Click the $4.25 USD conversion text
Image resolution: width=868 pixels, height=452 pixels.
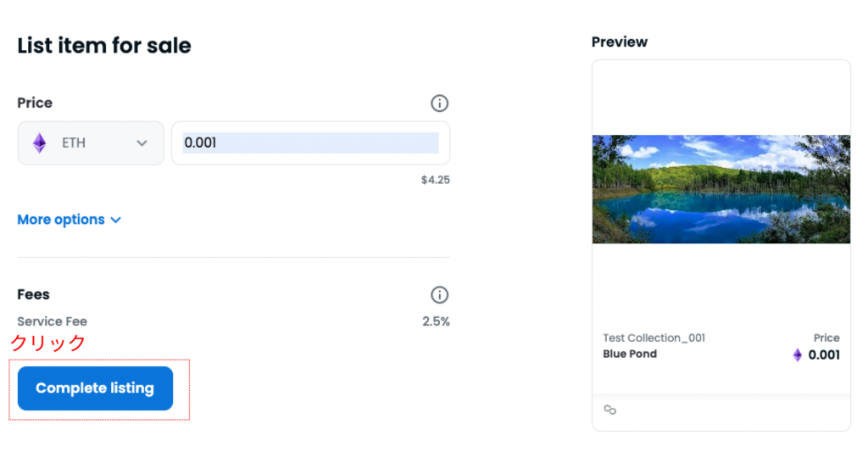point(435,180)
